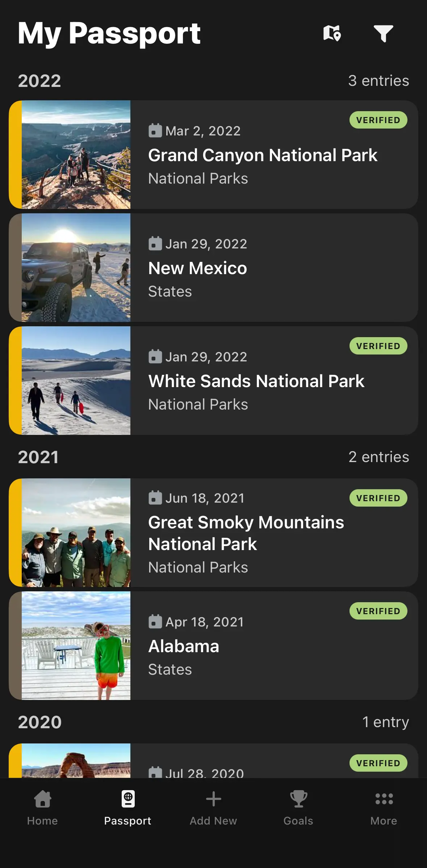Open the map view icon
427x868 pixels.
(x=332, y=34)
